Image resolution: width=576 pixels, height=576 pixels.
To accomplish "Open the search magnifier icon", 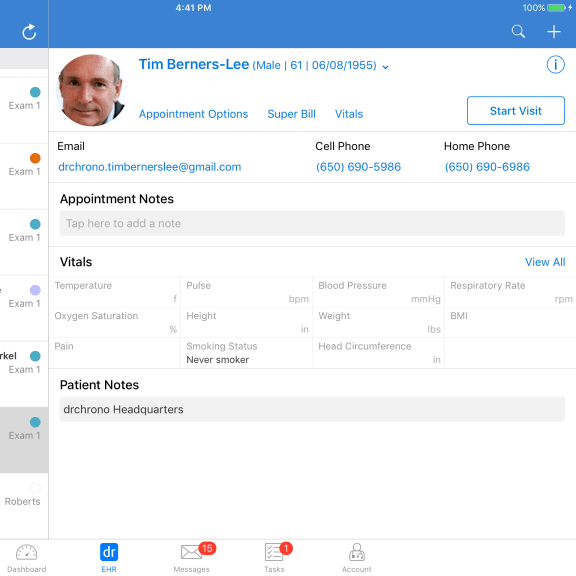I will [x=518, y=32].
